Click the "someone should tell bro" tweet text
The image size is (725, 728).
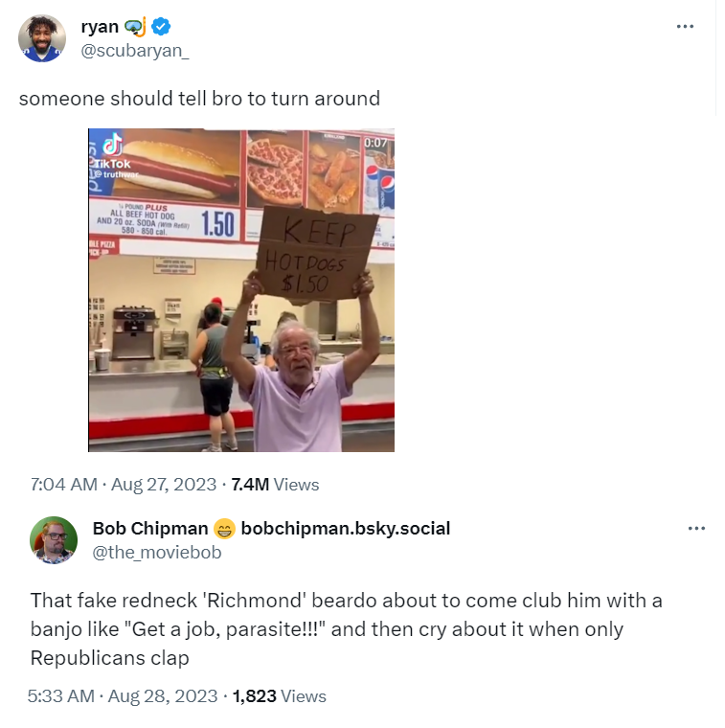coord(199,98)
